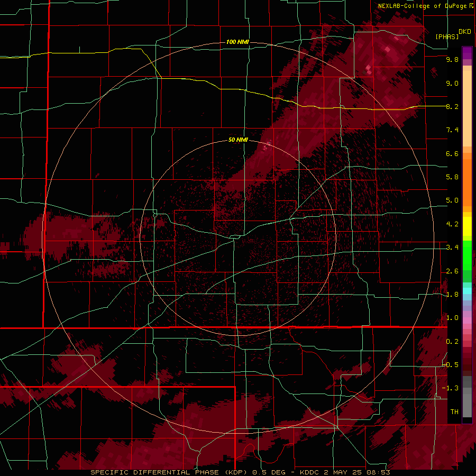The image size is (476, 476).
Task: Click the 9.8 value on the color scale
Action: 452,59
